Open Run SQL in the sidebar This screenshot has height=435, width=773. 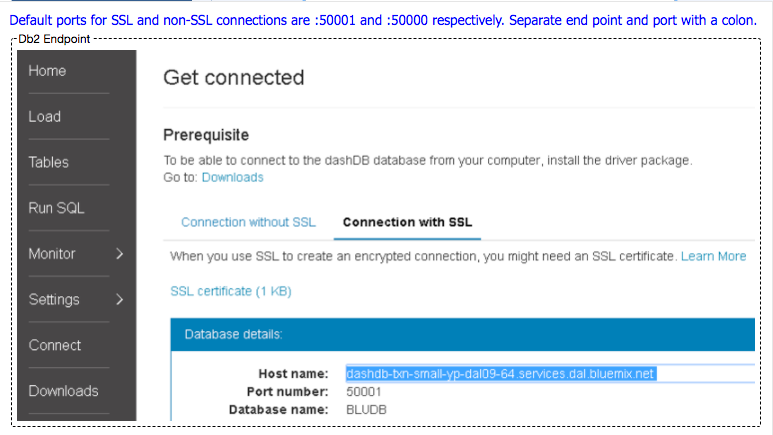click(x=56, y=208)
